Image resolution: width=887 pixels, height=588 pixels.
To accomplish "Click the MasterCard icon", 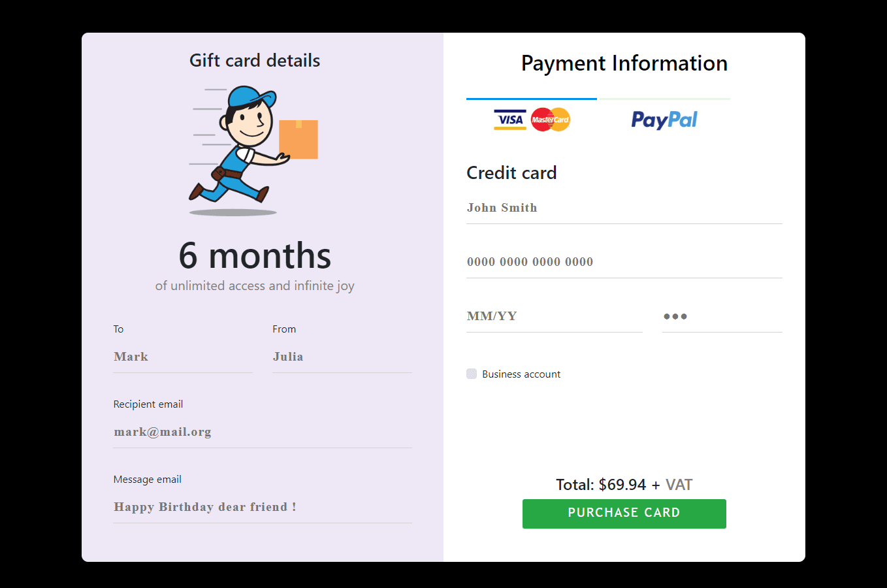I will click(550, 120).
